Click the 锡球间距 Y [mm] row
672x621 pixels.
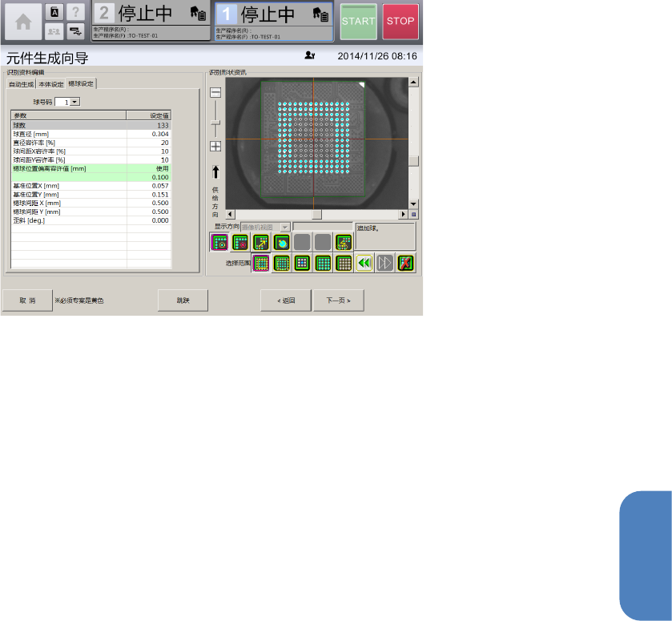[x=91, y=212]
